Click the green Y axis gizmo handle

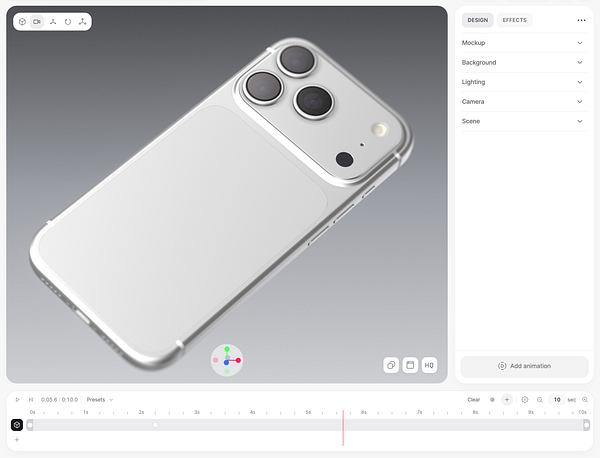tap(227, 349)
